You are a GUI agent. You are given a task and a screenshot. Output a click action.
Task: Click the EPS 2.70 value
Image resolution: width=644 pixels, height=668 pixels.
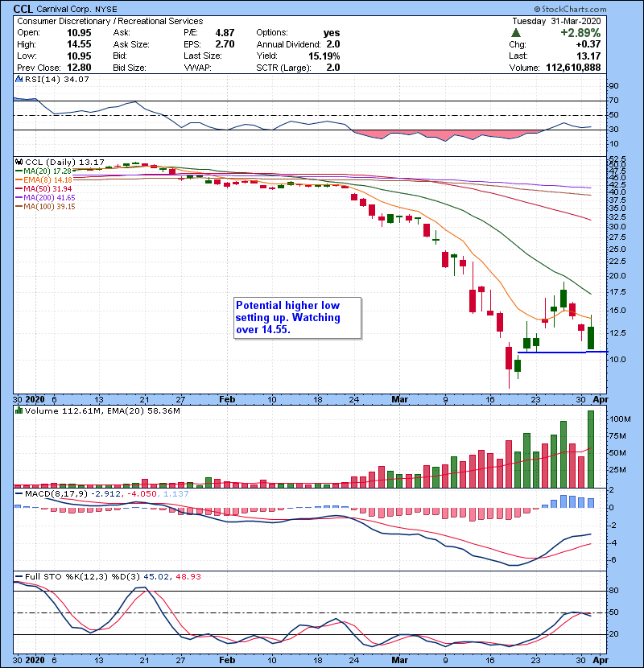(x=225, y=44)
